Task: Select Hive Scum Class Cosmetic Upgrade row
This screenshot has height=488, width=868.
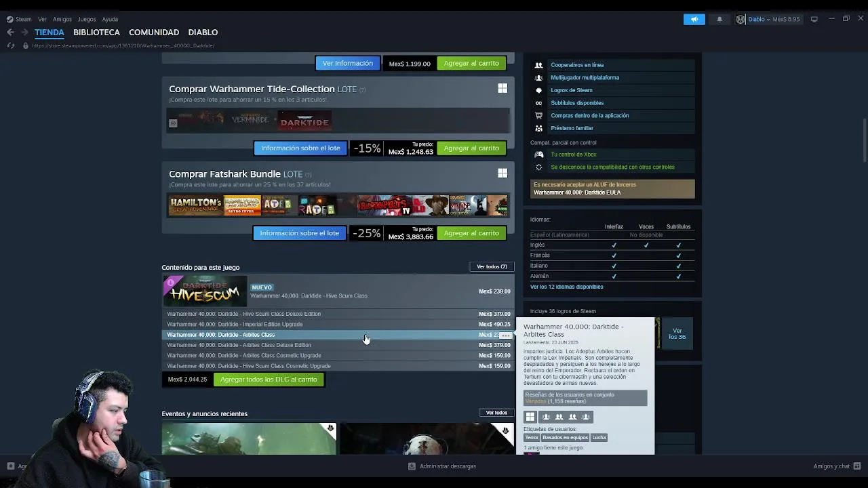Action: (x=338, y=366)
